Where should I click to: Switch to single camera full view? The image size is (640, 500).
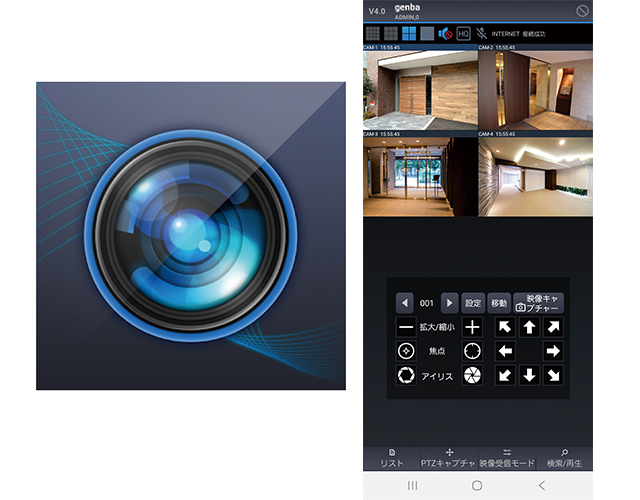(427, 33)
